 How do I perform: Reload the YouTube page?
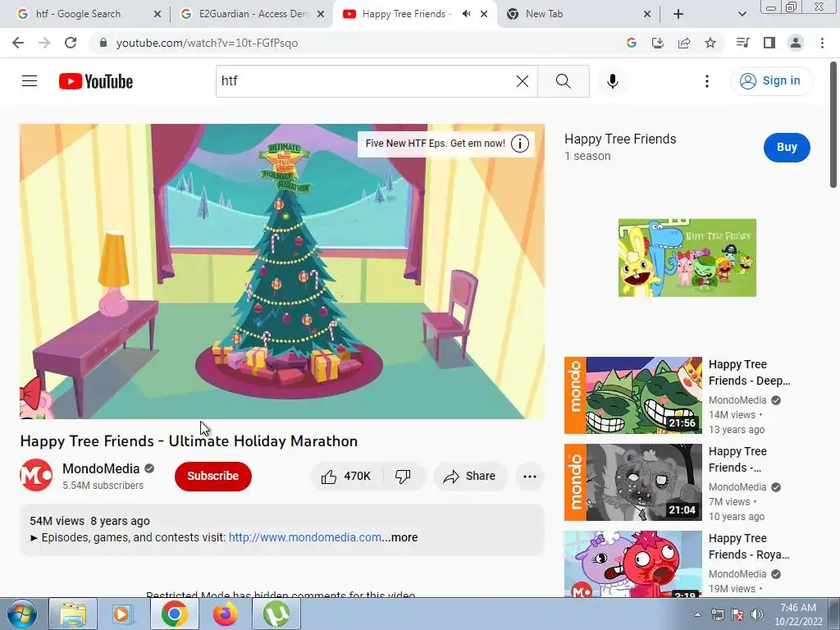click(x=71, y=43)
